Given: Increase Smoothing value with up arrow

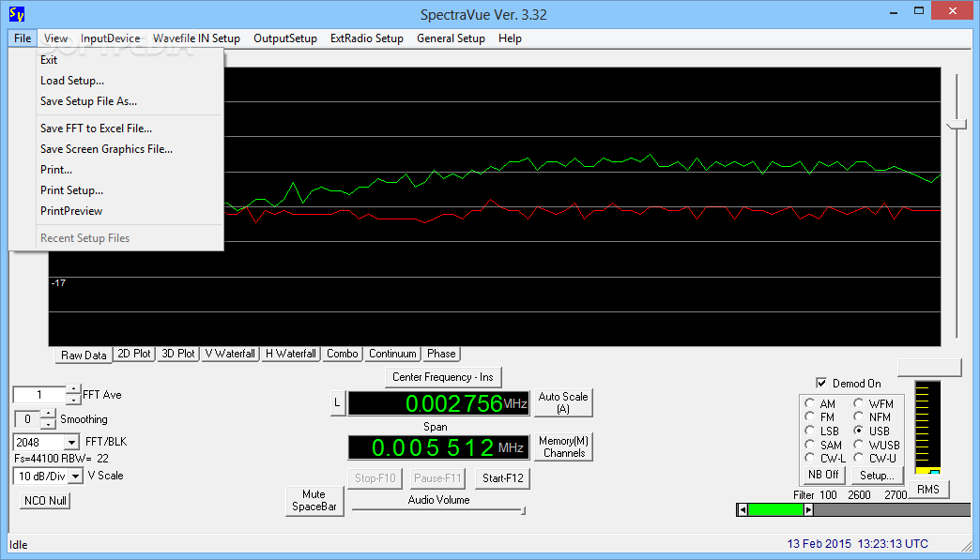Looking at the screenshot, I should tap(48, 414).
